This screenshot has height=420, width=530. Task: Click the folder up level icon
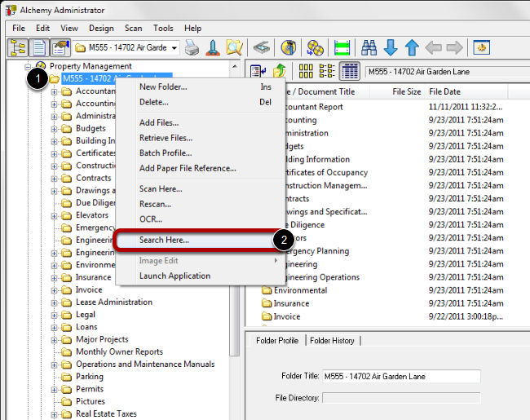click(x=279, y=71)
